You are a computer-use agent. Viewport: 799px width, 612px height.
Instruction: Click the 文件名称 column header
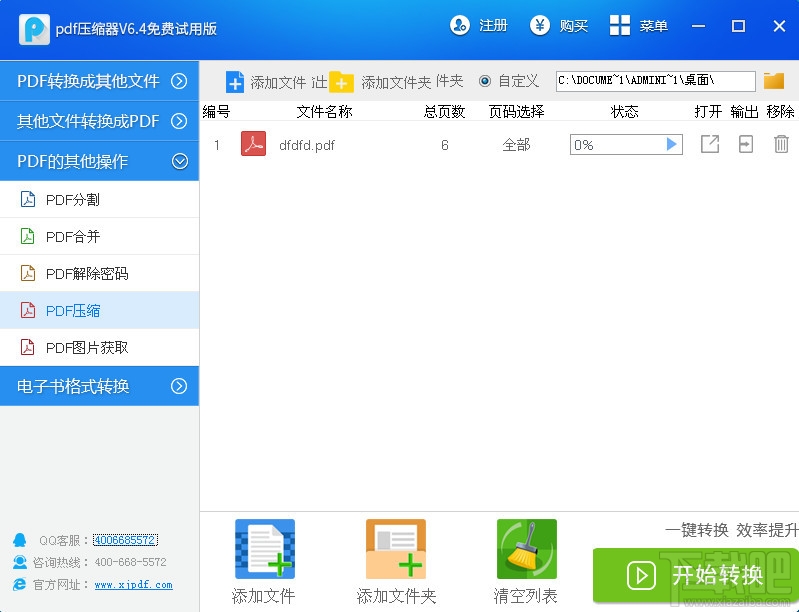coord(324,112)
